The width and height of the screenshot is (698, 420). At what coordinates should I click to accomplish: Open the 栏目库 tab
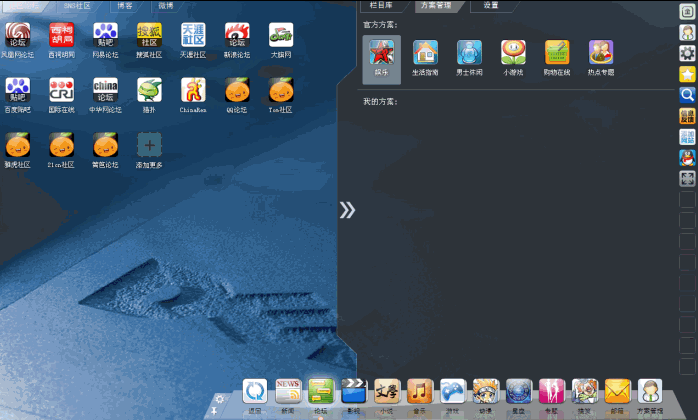[x=381, y=5]
